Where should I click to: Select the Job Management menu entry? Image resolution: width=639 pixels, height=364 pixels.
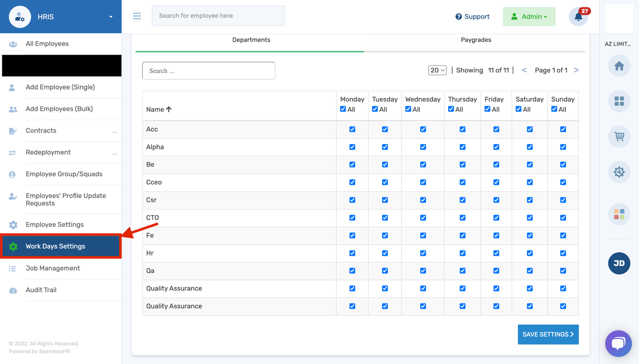click(53, 268)
